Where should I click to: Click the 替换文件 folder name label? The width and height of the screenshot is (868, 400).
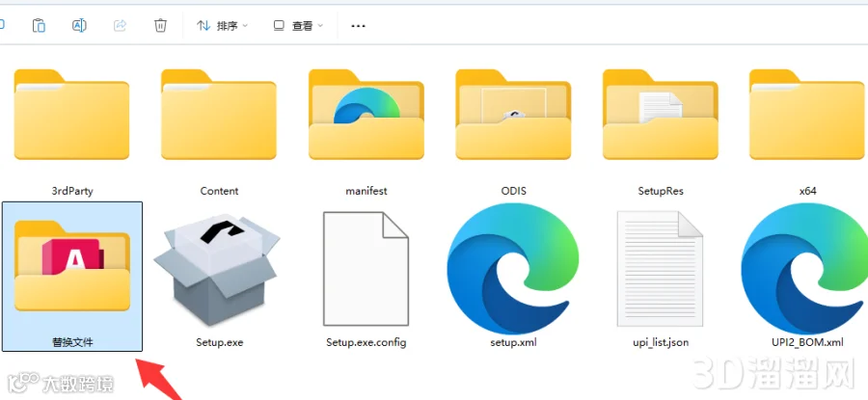[72, 342]
